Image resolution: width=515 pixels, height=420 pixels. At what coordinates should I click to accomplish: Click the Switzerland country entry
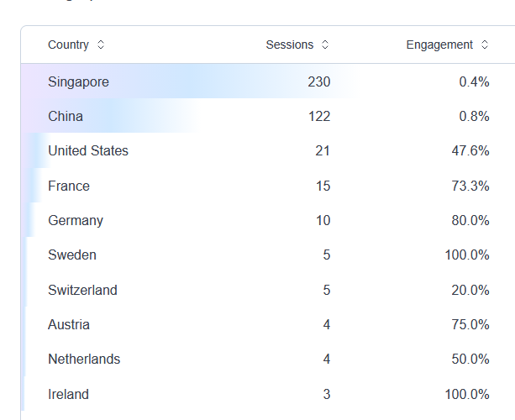[x=82, y=290]
